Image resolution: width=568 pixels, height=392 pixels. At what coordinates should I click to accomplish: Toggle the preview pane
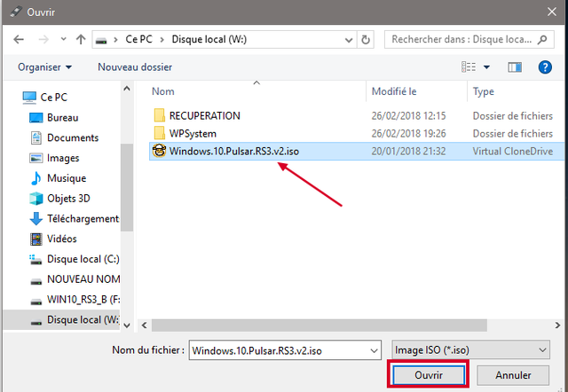[515, 67]
